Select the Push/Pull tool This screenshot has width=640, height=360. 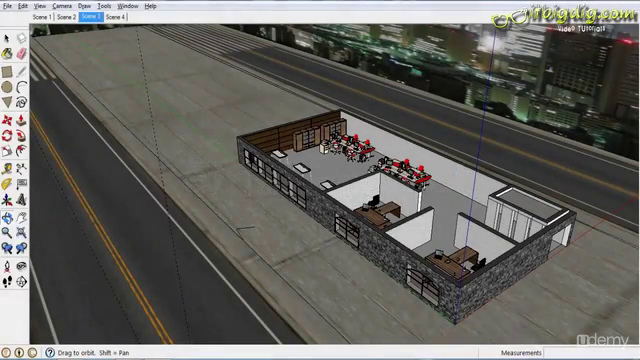21,120
